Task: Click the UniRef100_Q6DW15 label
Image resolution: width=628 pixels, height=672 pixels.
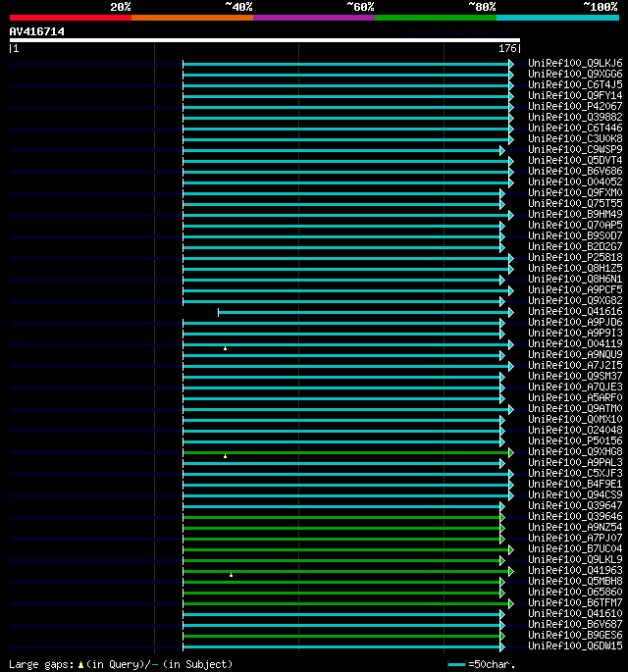Action: pos(575,646)
